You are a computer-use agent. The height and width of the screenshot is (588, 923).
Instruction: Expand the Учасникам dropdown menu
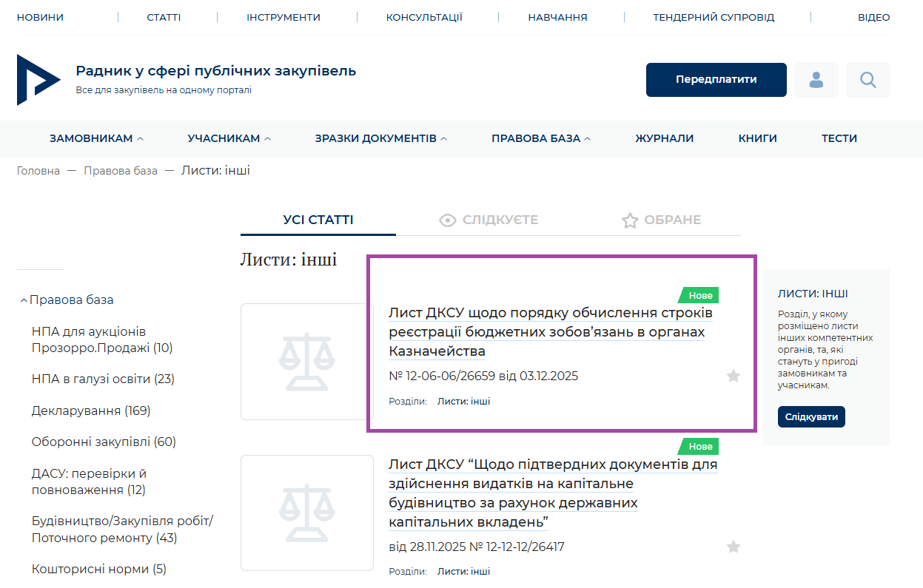229,138
